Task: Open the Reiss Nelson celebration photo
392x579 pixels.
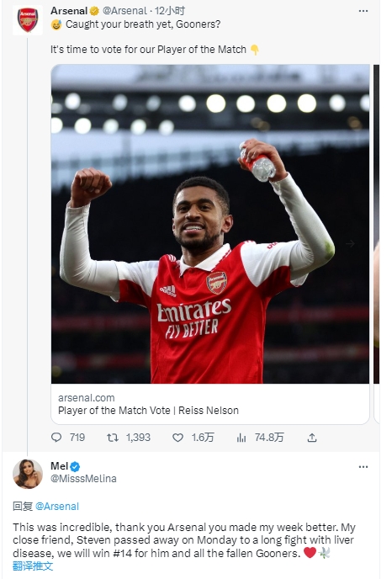Action: point(210,224)
